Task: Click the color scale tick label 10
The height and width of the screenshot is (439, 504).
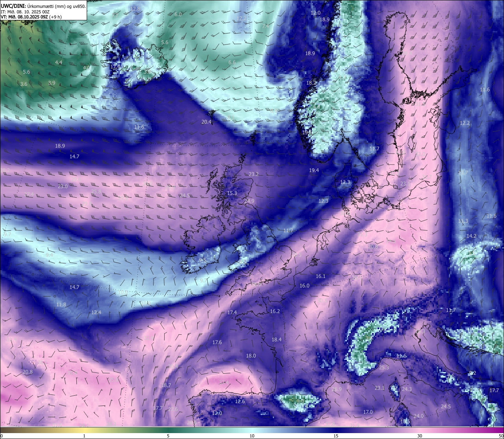Action: 252,436
